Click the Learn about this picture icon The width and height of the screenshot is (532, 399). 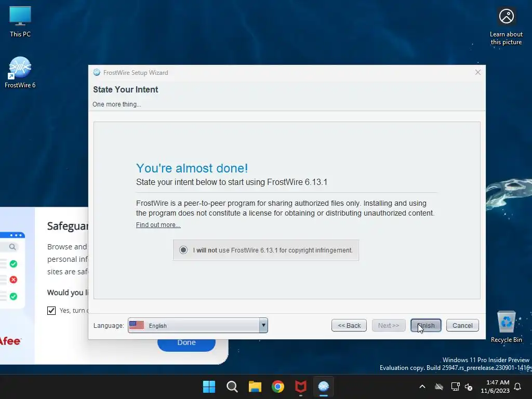tap(506, 26)
